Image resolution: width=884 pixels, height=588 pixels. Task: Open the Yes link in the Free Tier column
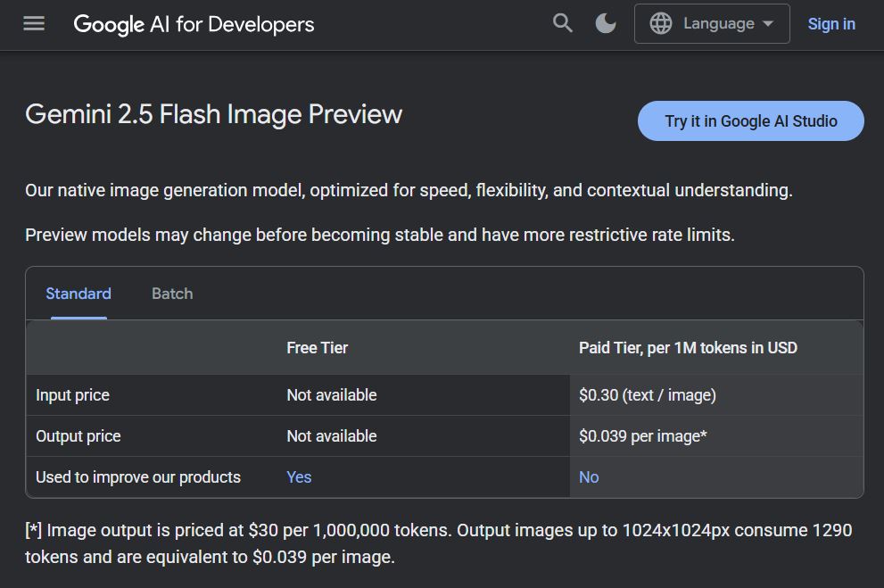click(x=299, y=477)
